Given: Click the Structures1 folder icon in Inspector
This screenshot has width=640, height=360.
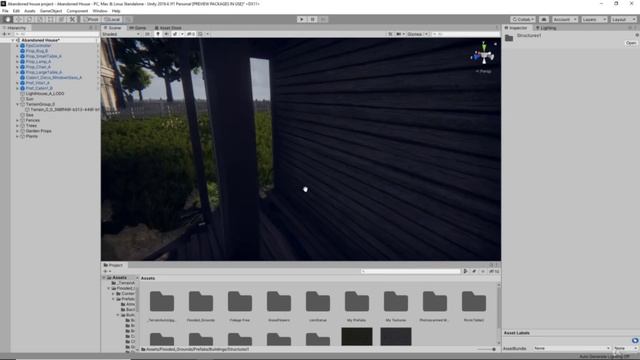Looking at the screenshot, I should tap(509, 38).
